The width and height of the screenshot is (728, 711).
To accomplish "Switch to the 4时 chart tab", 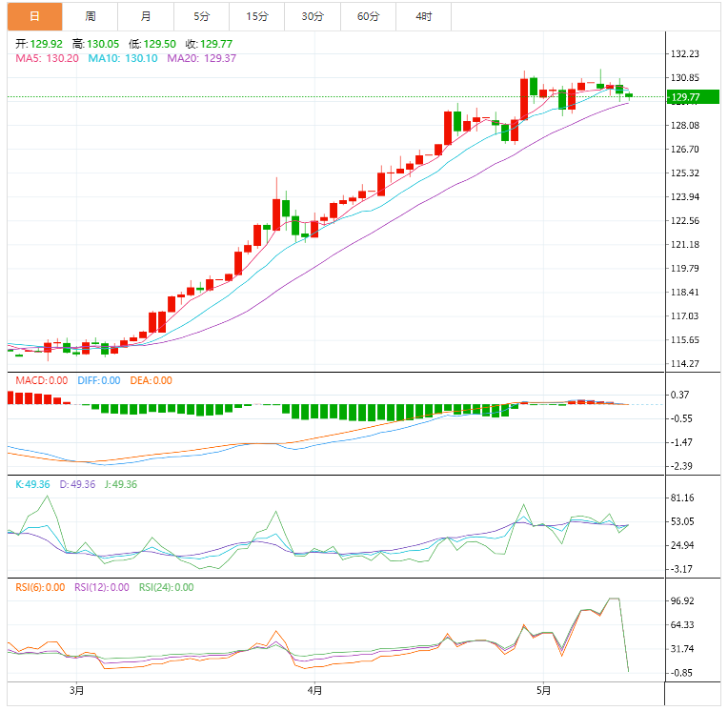I will (423, 16).
